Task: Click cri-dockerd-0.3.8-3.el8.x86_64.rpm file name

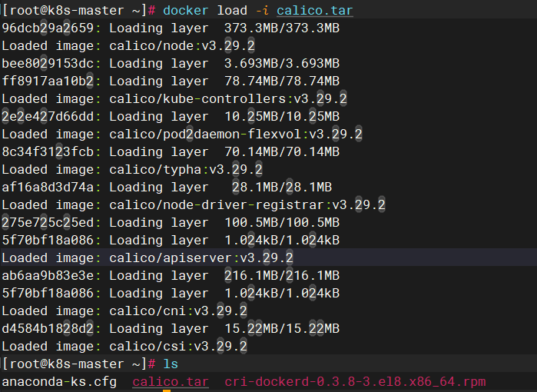Action: [x=355, y=382]
